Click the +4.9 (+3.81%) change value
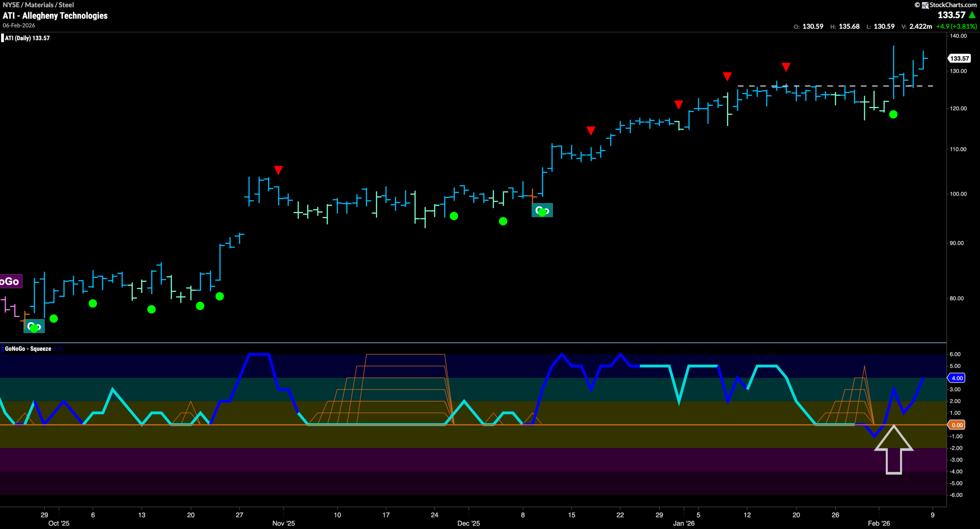 coord(956,26)
